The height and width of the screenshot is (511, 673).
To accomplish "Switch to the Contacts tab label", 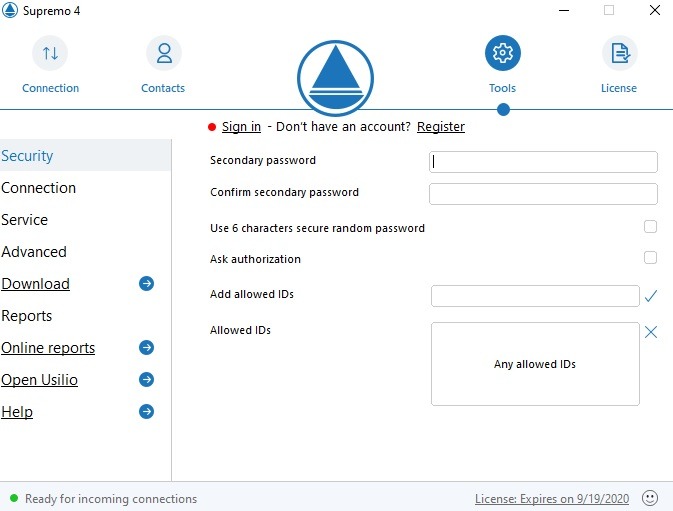I will click(163, 88).
